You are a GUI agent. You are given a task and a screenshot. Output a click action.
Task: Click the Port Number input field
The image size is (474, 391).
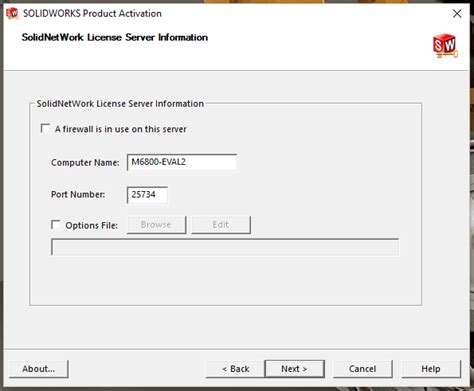[x=147, y=195]
